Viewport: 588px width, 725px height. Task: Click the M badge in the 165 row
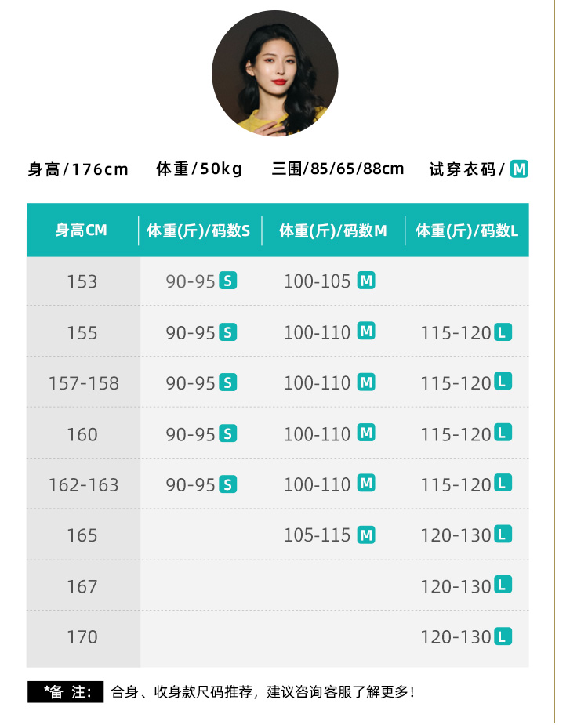(366, 535)
